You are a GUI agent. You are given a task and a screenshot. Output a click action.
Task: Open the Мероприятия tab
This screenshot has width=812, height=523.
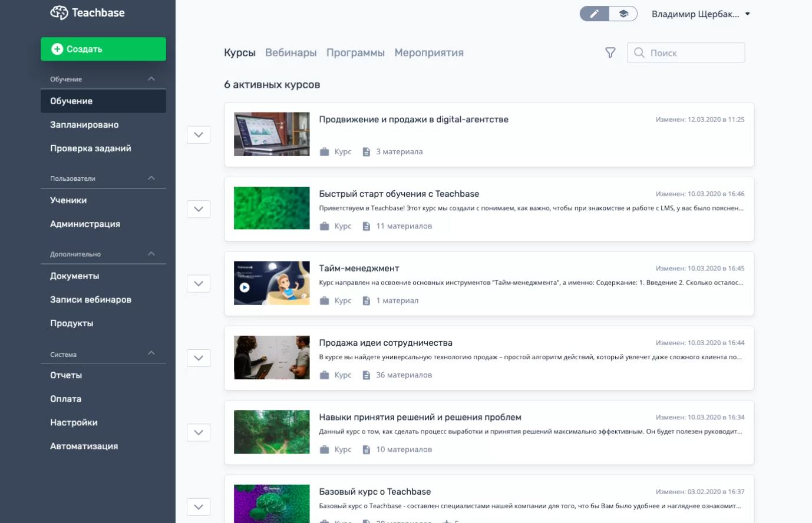429,53
